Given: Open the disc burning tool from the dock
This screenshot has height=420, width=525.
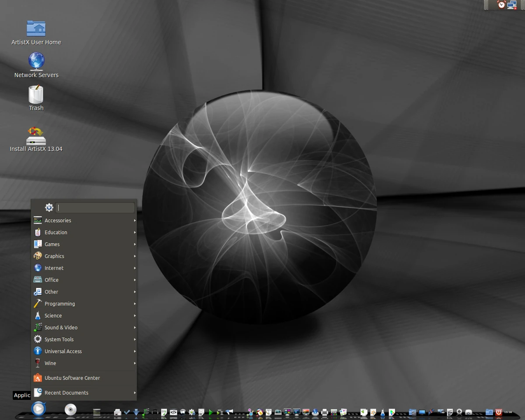Looking at the screenshot, I should (x=71, y=409).
